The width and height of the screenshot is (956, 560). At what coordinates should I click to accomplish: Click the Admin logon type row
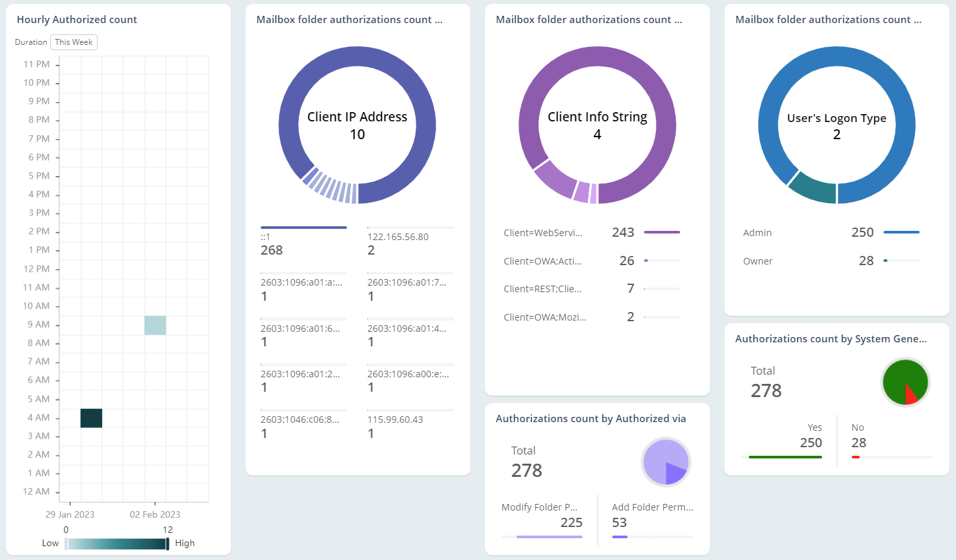[x=831, y=233]
